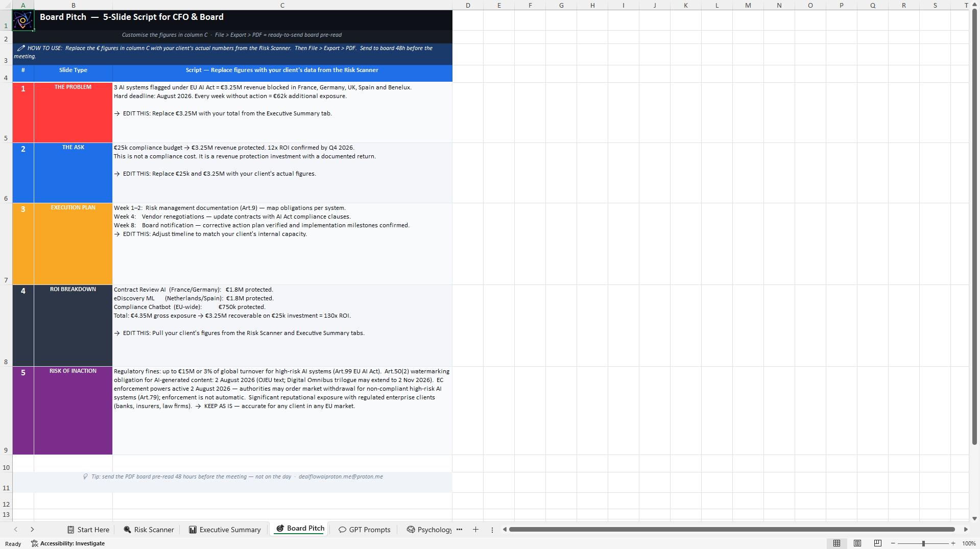Screen dimensions: 980x549
Task: Click slide number 2 cell
Action: tap(23, 173)
